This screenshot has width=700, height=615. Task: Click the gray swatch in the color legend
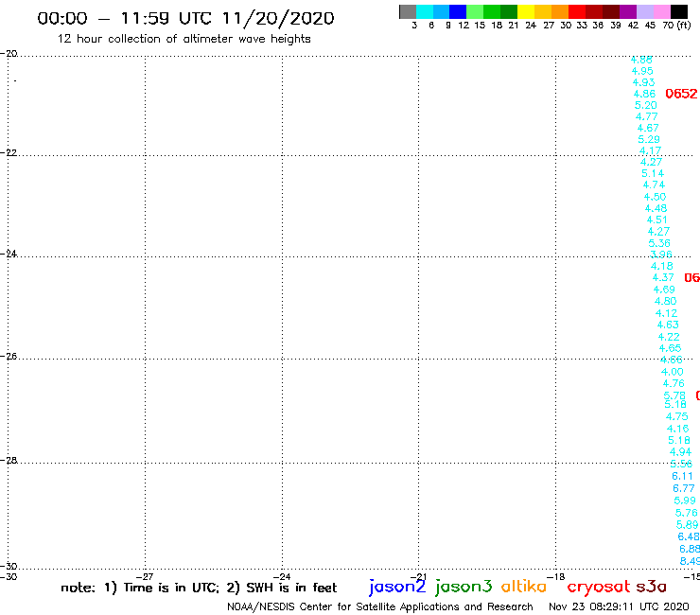[408, 11]
